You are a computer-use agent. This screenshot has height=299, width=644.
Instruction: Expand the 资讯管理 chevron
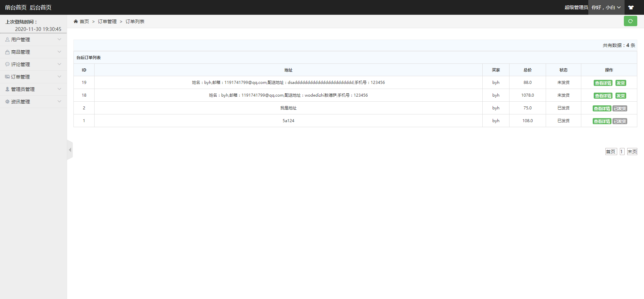(59, 101)
